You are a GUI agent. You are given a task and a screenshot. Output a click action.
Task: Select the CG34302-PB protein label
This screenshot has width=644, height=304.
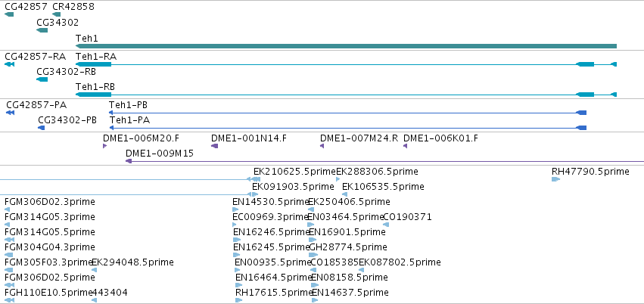click(x=67, y=120)
